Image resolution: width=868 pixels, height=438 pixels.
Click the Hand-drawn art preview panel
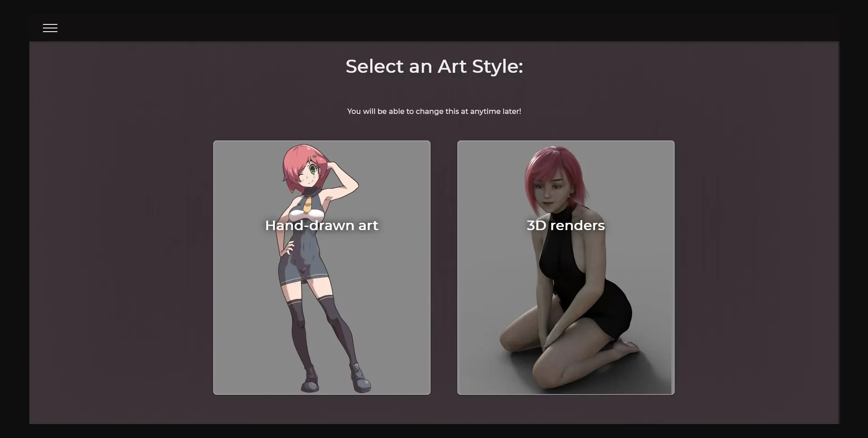click(321, 267)
